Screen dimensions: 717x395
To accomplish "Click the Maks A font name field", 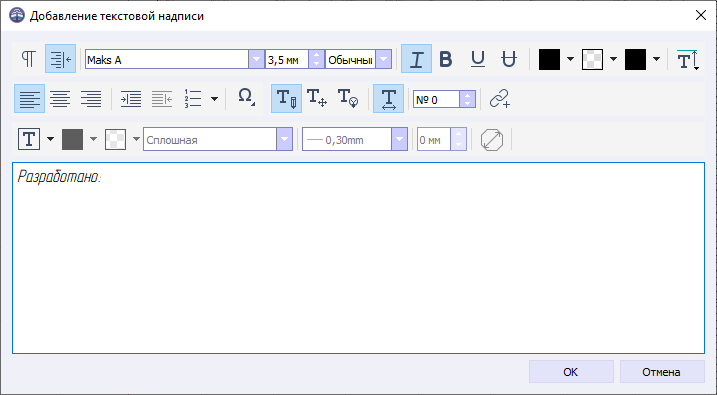I will coord(167,59).
